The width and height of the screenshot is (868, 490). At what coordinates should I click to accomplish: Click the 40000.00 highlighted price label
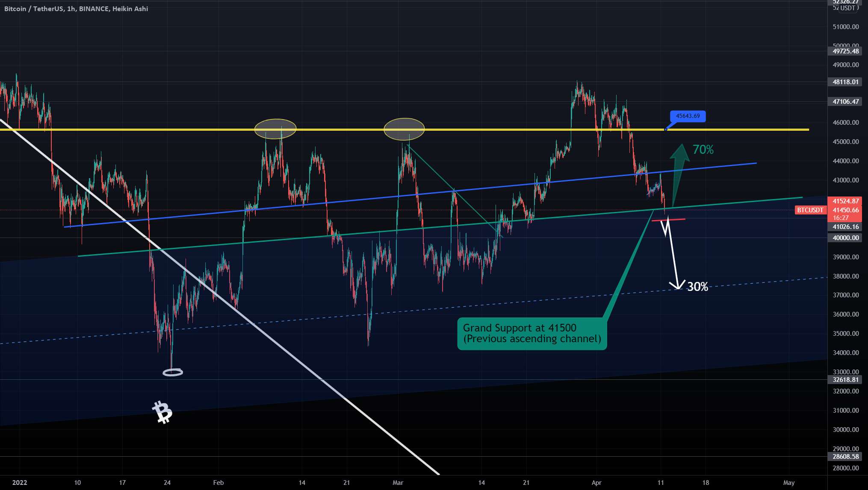click(846, 238)
